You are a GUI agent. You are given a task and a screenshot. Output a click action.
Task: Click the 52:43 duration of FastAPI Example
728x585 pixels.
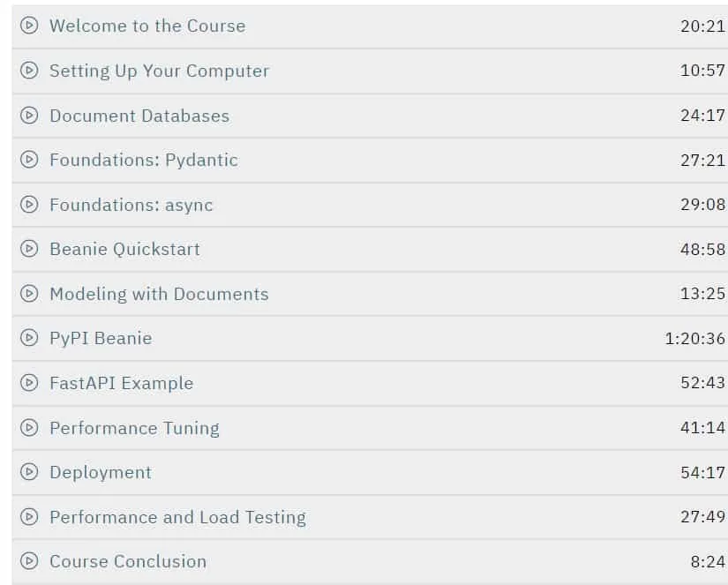[x=703, y=383]
